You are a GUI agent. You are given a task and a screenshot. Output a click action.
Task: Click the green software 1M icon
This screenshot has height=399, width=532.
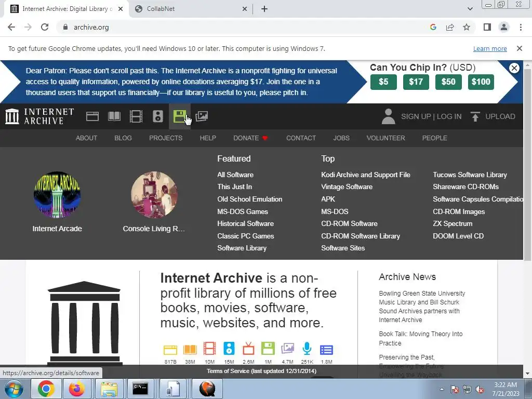click(268, 349)
